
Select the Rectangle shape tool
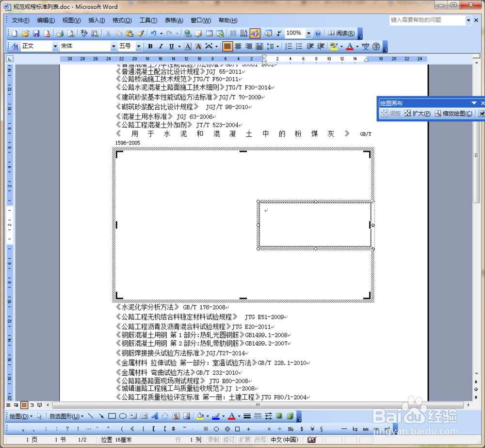pyautogui.click(x=112, y=416)
